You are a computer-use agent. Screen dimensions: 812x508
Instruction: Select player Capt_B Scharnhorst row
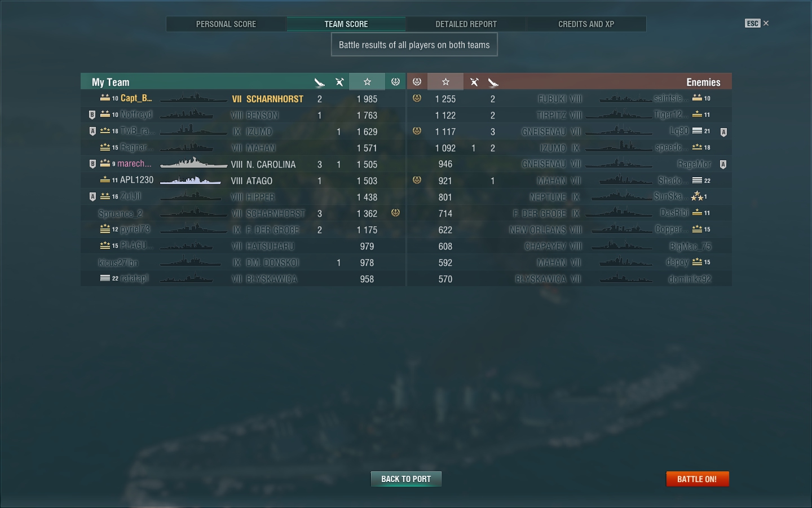[x=243, y=99]
